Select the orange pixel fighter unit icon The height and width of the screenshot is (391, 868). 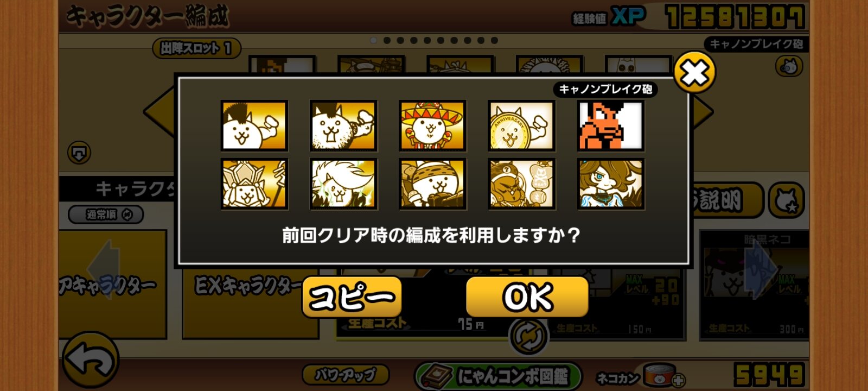coord(610,126)
